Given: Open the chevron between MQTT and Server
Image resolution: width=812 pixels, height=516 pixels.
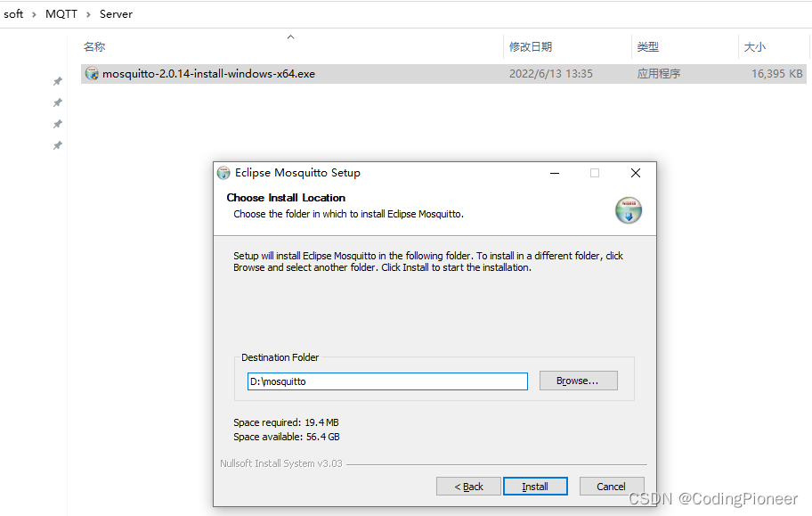Looking at the screenshot, I should pyautogui.click(x=88, y=14).
